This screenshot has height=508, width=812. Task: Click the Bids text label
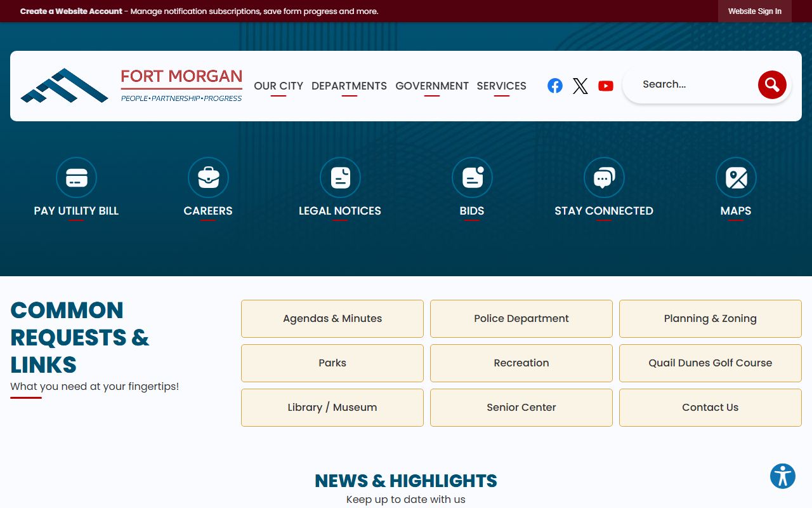[x=472, y=211]
